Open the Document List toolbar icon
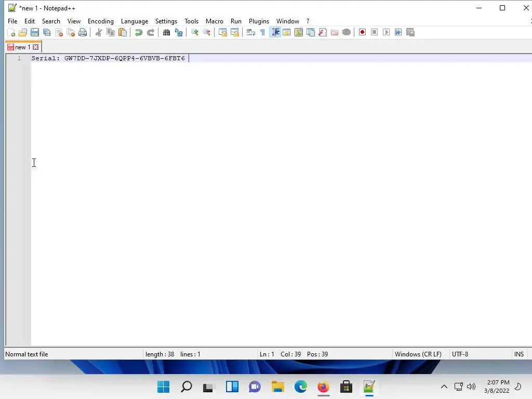Image resolution: width=532 pixels, height=399 pixels. [311, 32]
